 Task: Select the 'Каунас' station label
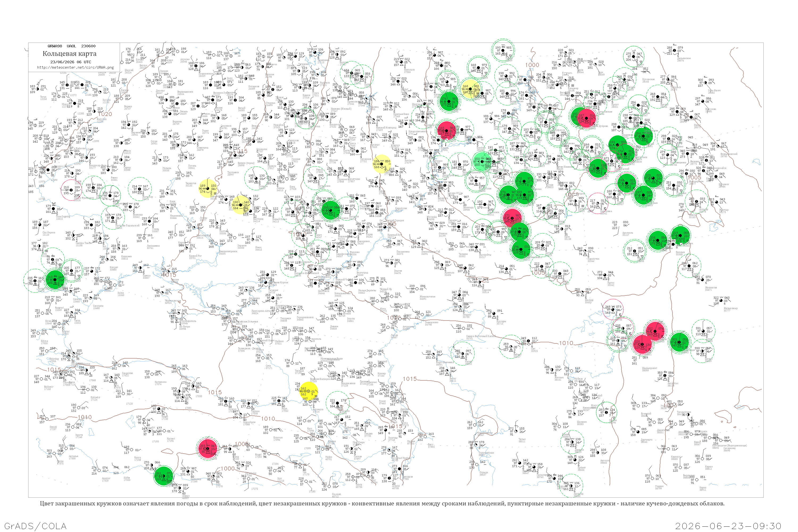[x=124, y=90]
